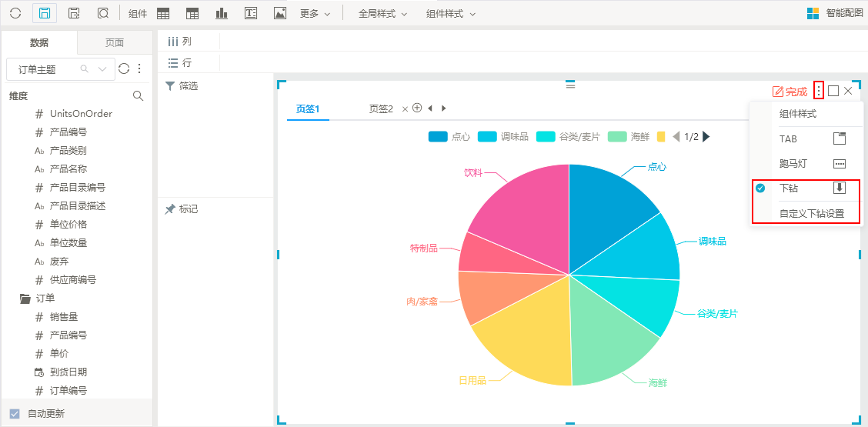Screen dimensions: 868x427
Task: Maximize the component with square icon
Action: point(833,91)
